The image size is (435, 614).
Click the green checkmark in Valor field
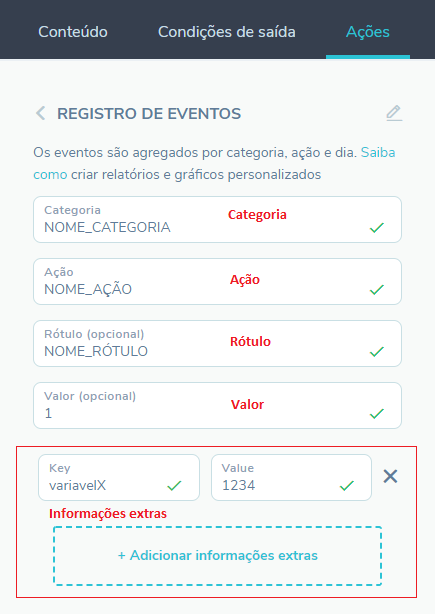pos(377,413)
